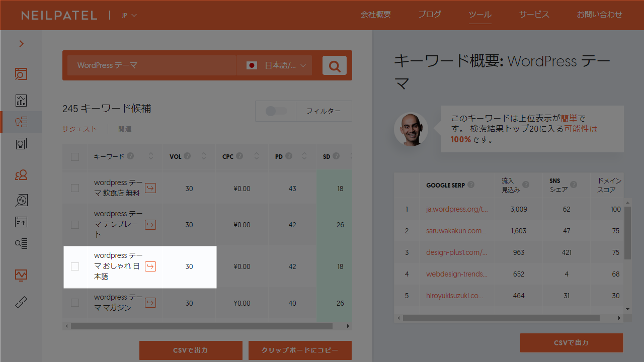Image resolution: width=644 pixels, height=362 pixels.
Task: Click the SERP panel CSVで出力 button
Action: click(x=572, y=343)
